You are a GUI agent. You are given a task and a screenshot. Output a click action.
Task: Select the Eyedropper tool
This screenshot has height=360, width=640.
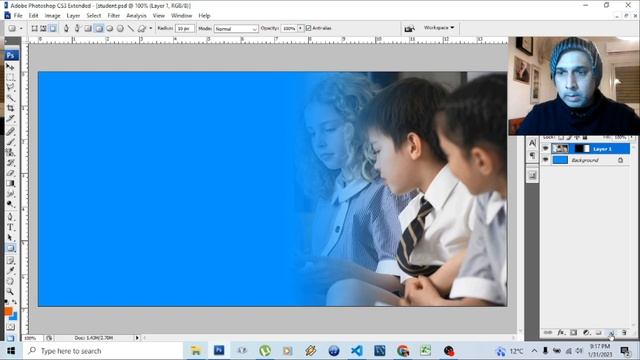point(10,271)
